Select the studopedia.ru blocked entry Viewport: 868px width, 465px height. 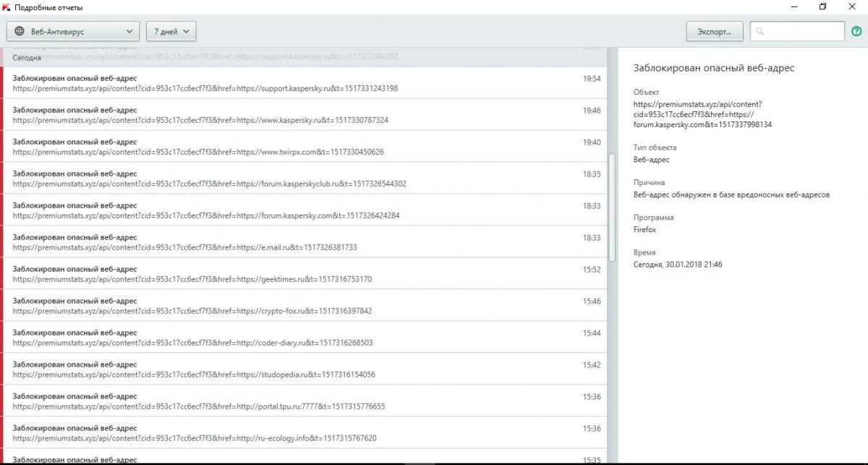pos(304,369)
